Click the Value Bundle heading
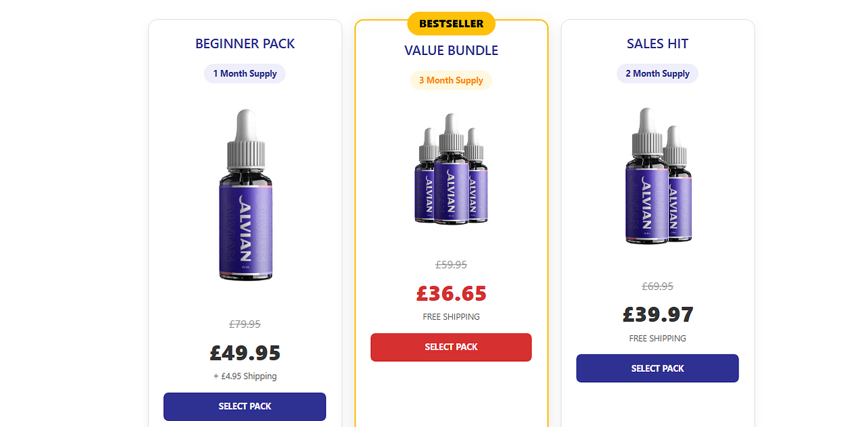 [451, 51]
